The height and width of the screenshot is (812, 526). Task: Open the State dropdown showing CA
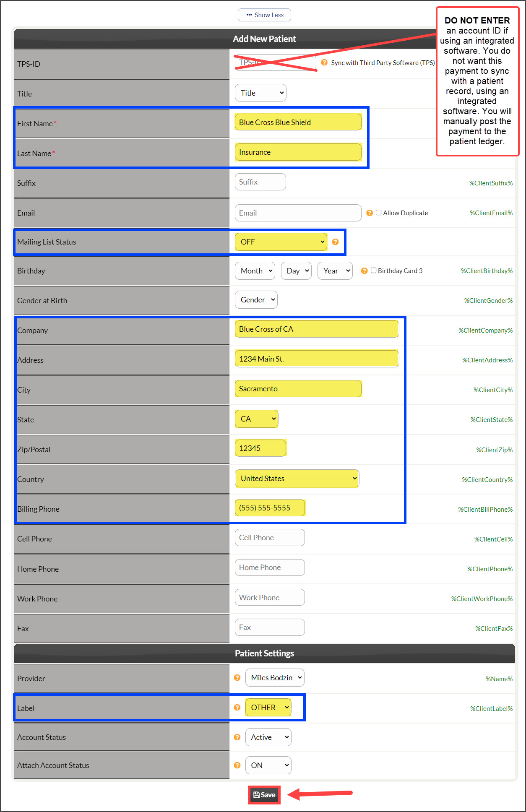tap(257, 419)
